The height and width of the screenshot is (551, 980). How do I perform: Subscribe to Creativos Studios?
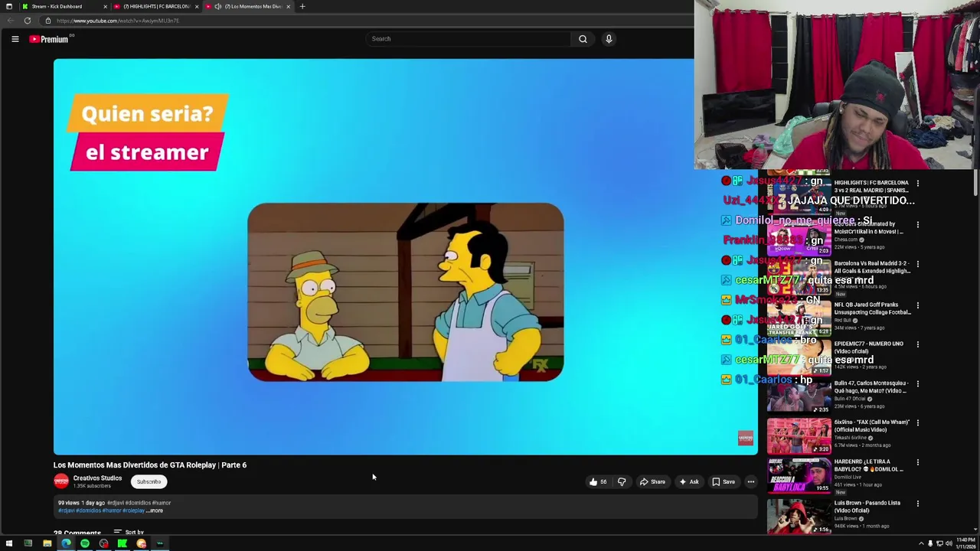pos(149,482)
